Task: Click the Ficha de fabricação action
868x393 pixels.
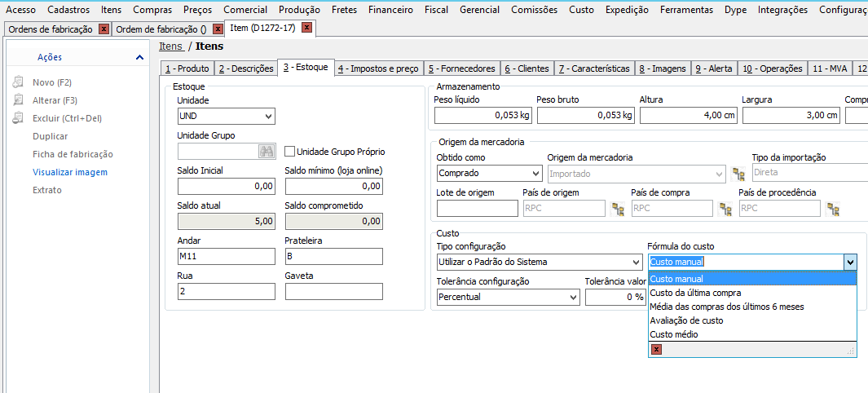Action: coord(73,154)
